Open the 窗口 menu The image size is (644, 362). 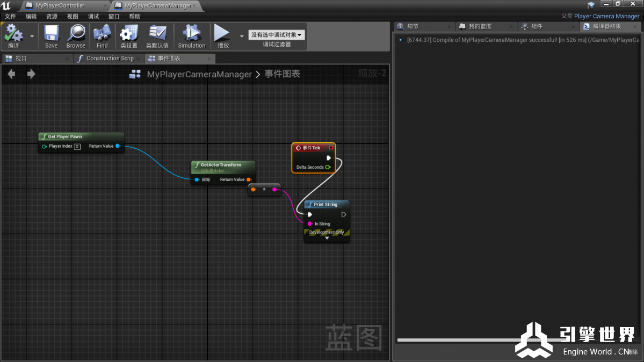114,17
